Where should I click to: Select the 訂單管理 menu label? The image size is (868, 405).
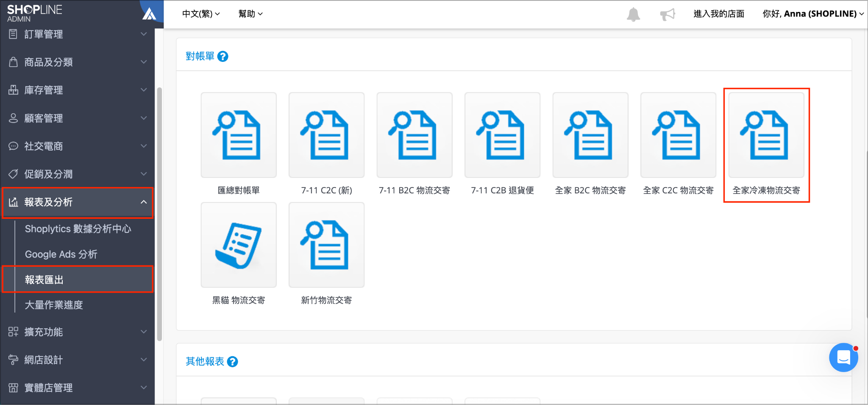click(44, 34)
